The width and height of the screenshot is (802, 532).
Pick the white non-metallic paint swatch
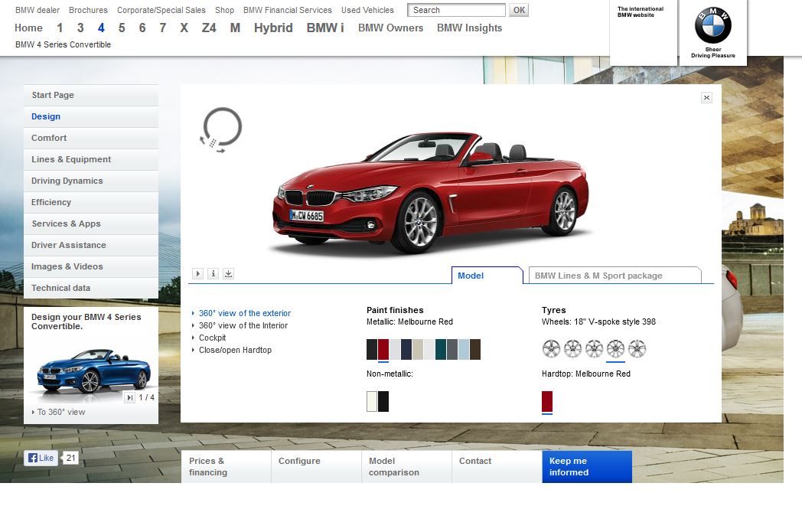click(372, 401)
